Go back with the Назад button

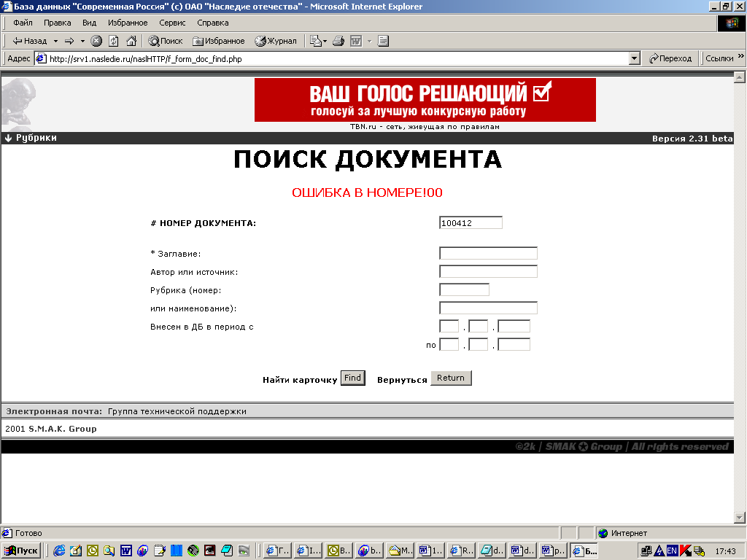coord(29,41)
